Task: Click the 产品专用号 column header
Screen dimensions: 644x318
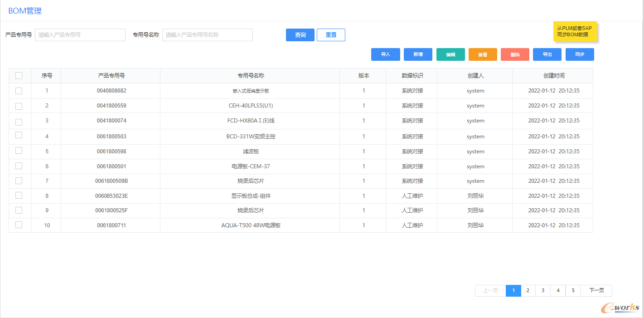Action: point(111,76)
